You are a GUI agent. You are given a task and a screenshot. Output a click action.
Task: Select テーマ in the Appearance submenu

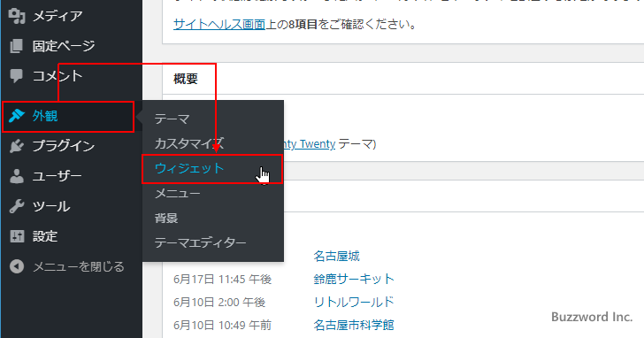(x=172, y=119)
